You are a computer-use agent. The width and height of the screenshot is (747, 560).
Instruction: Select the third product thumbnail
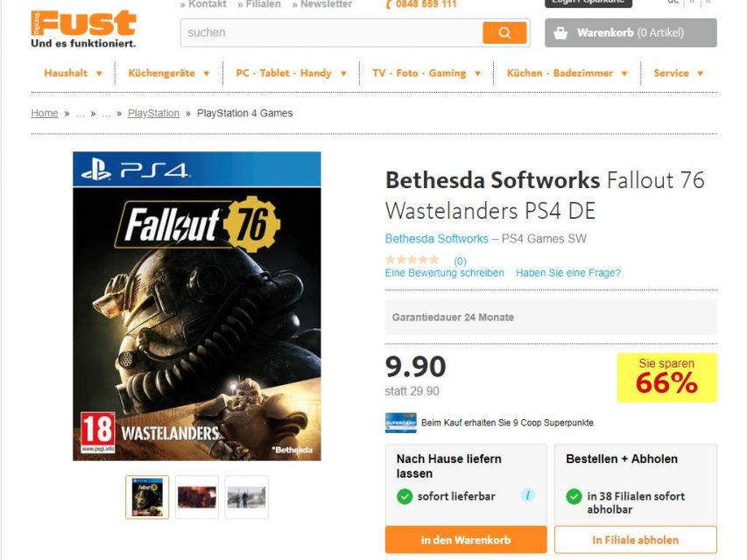point(246,497)
